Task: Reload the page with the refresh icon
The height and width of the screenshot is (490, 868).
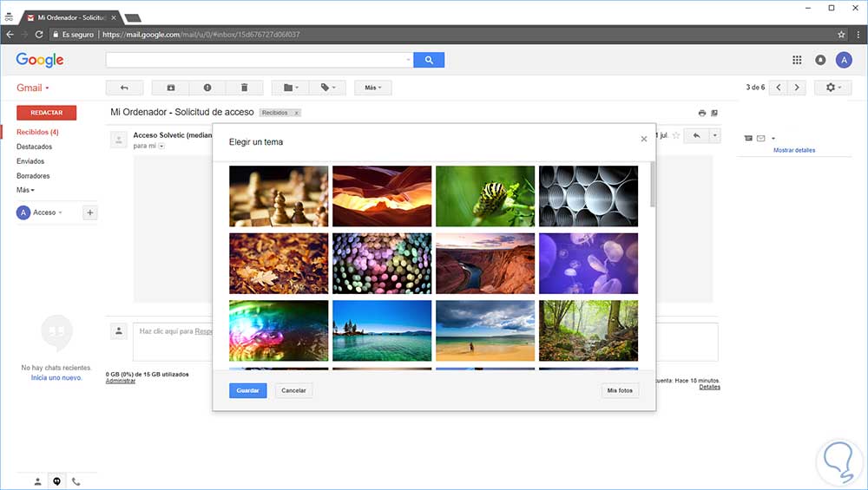Action: pyautogui.click(x=39, y=35)
